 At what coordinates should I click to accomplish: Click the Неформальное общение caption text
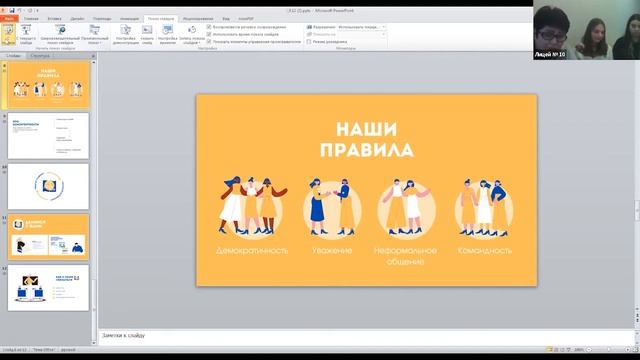[405, 256]
